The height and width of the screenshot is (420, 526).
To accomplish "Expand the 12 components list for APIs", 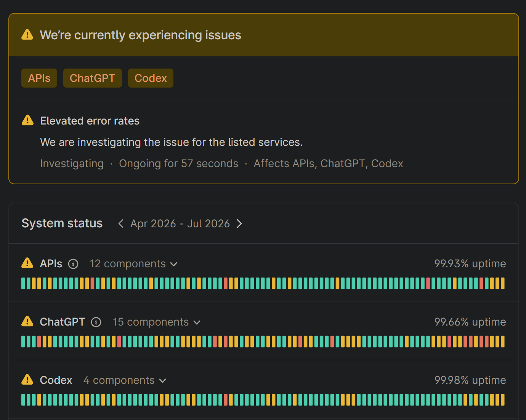I will pyautogui.click(x=133, y=263).
